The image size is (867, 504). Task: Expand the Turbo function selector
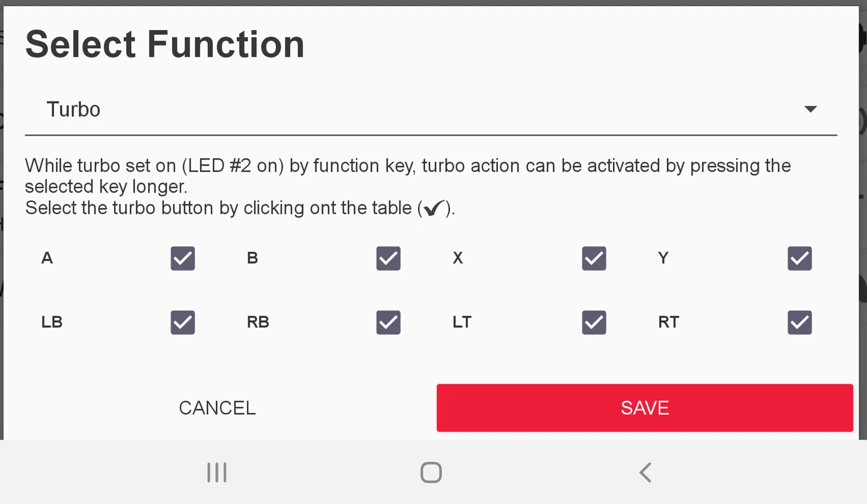pos(423,110)
